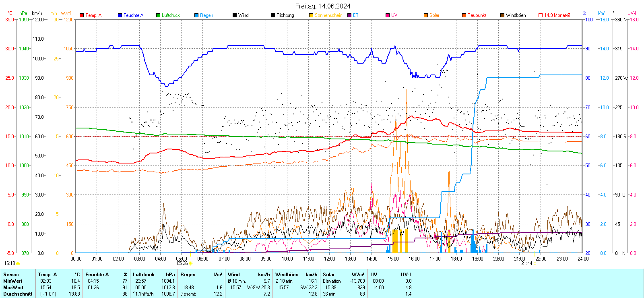Click the red Temp. A. legend square
Viewport: 644px width, 298px height.
pos(82,15)
